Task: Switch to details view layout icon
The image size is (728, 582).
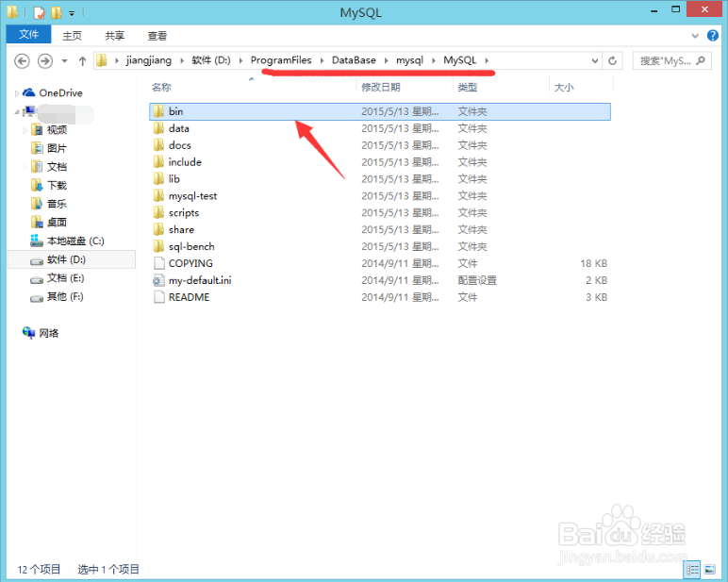Action: (x=693, y=569)
